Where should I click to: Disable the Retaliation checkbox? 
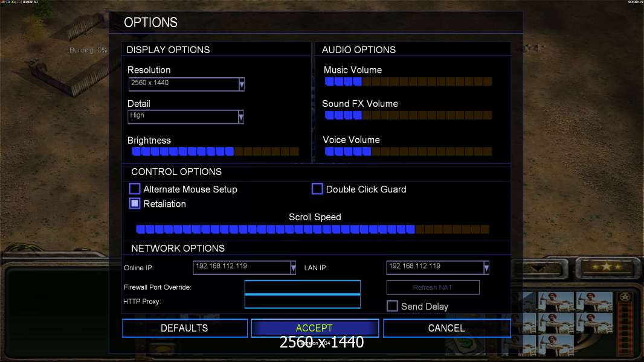click(134, 203)
